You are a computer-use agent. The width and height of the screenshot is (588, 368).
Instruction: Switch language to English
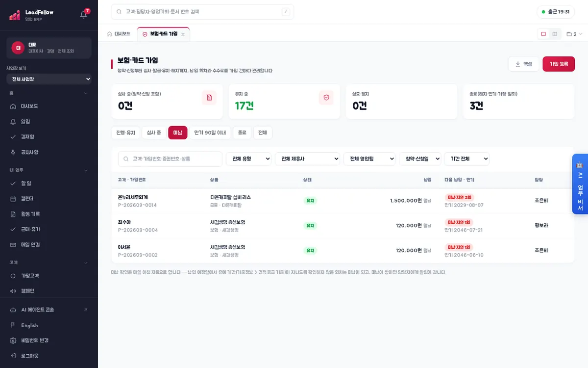[49, 325]
